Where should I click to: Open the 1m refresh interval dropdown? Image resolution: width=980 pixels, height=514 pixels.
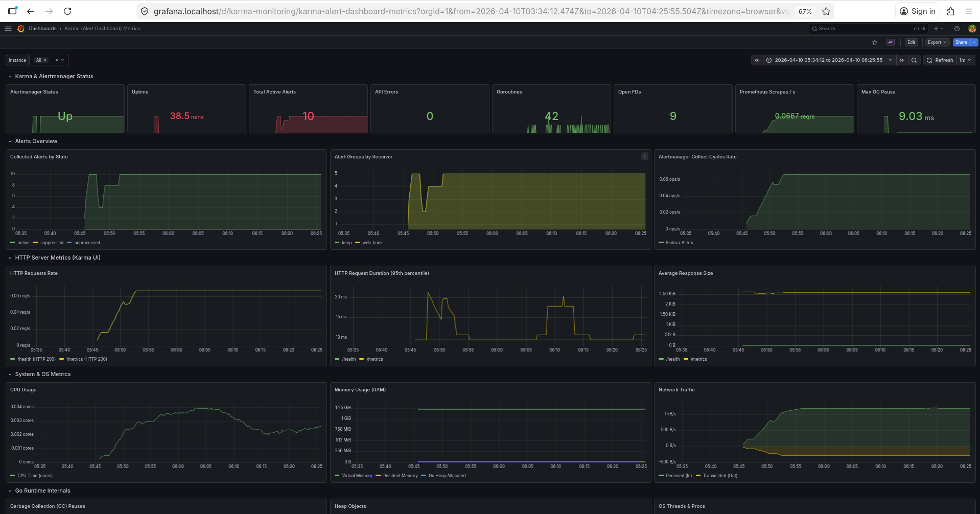pos(965,60)
